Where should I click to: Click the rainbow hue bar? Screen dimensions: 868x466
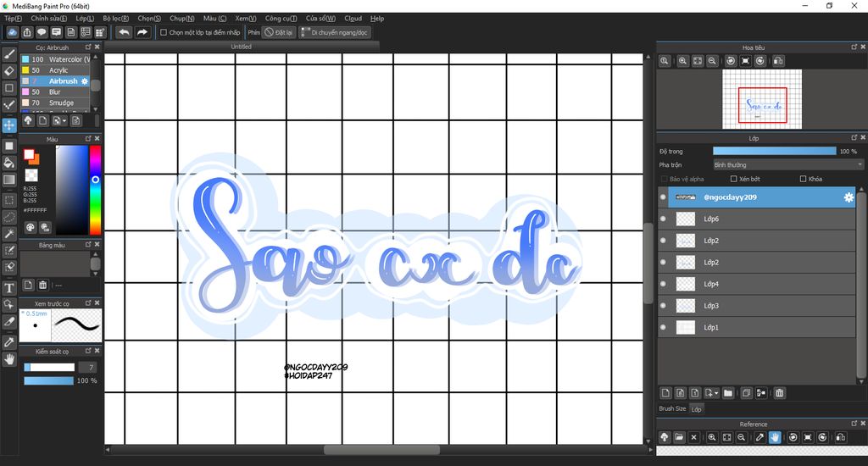(x=95, y=190)
